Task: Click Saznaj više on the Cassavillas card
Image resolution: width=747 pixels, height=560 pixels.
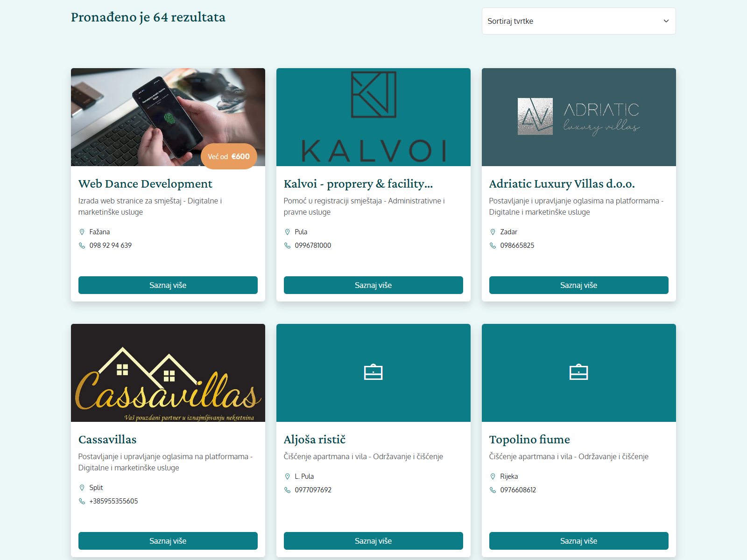Action: tap(168, 541)
